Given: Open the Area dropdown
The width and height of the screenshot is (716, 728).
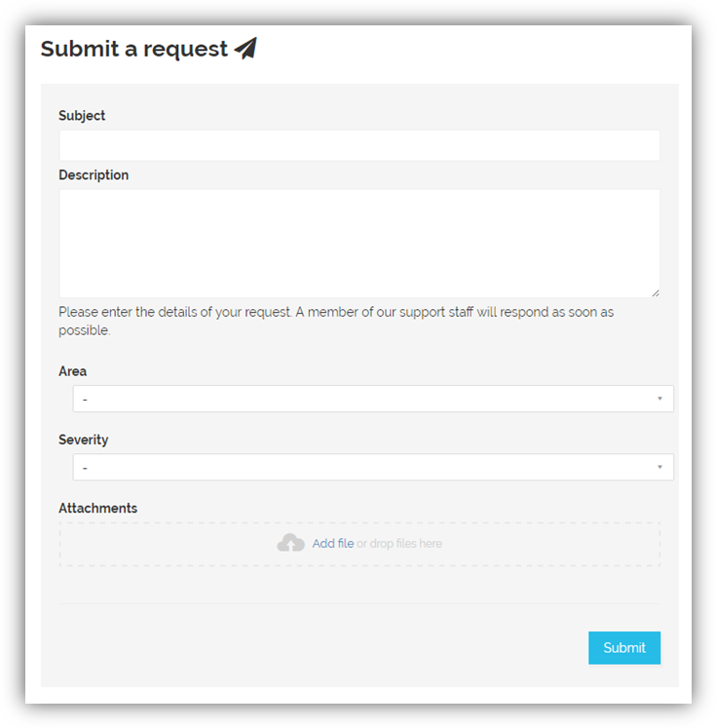Looking at the screenshot, I should 372,399.
